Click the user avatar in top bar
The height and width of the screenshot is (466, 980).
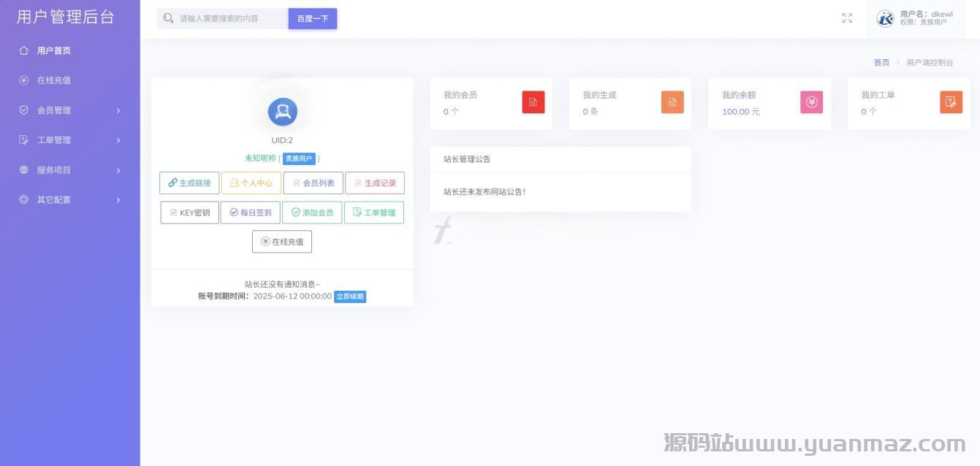point(885,18)
